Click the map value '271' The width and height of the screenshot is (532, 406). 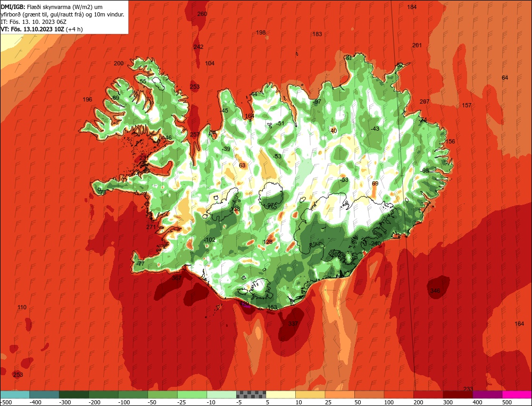coord(151,227)
